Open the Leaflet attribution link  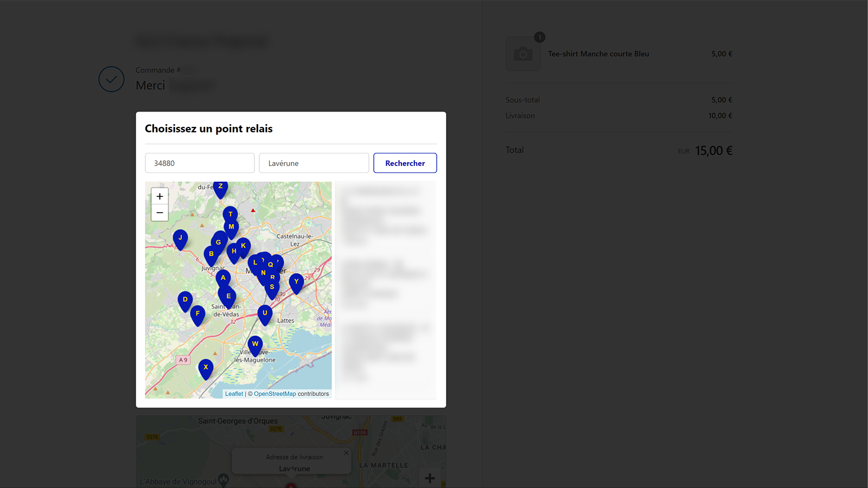click(234, 394)
